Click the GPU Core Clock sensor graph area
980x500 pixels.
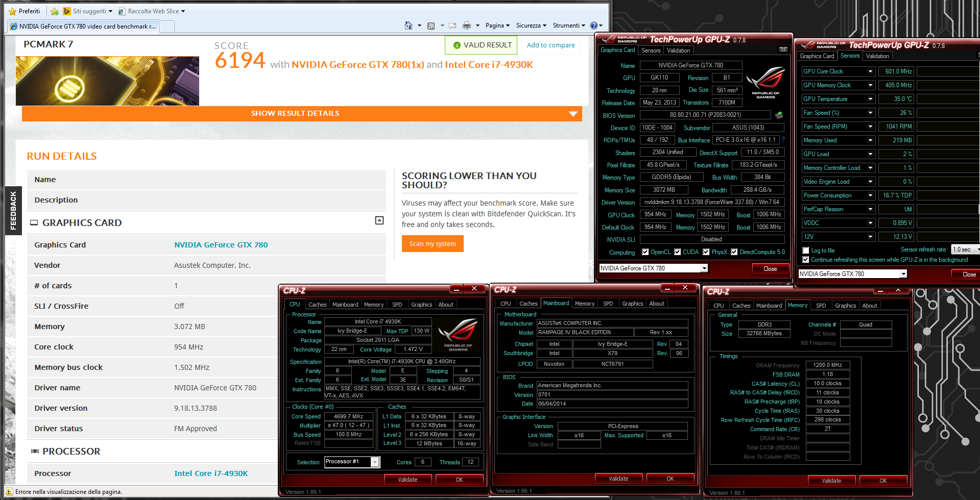point(948,71)
